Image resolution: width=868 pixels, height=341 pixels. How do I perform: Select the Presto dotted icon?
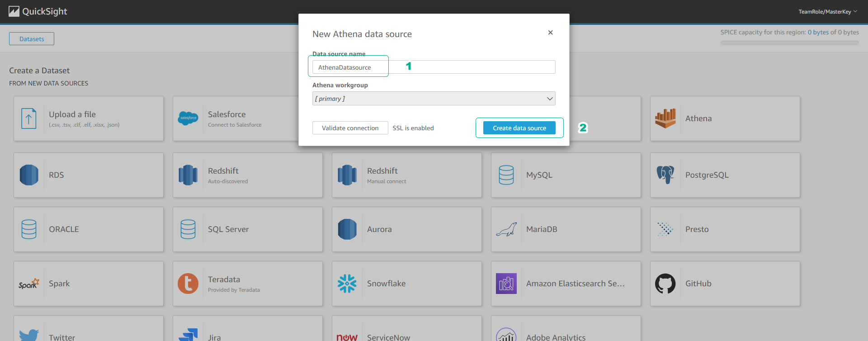(665, 229)
